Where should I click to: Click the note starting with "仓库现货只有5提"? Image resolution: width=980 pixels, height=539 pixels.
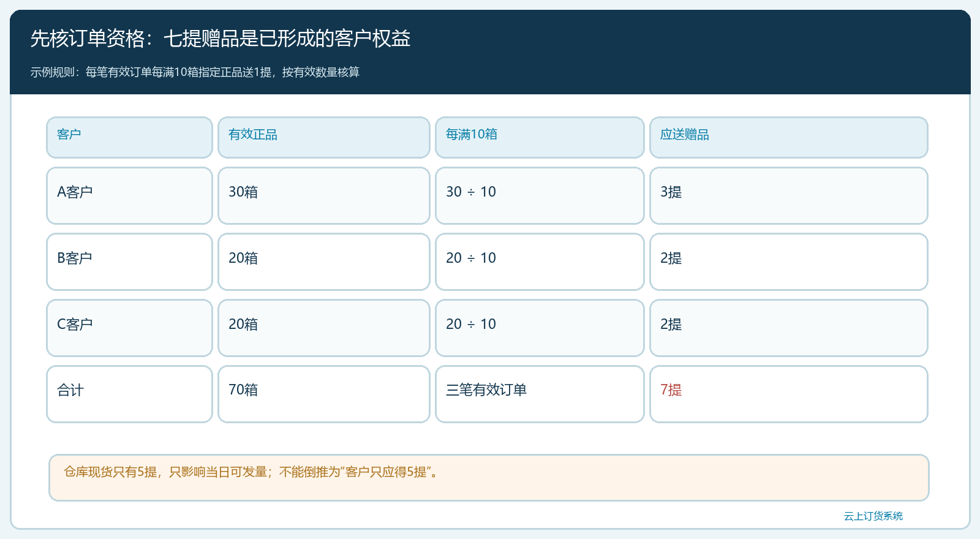[x=489, y=478]
